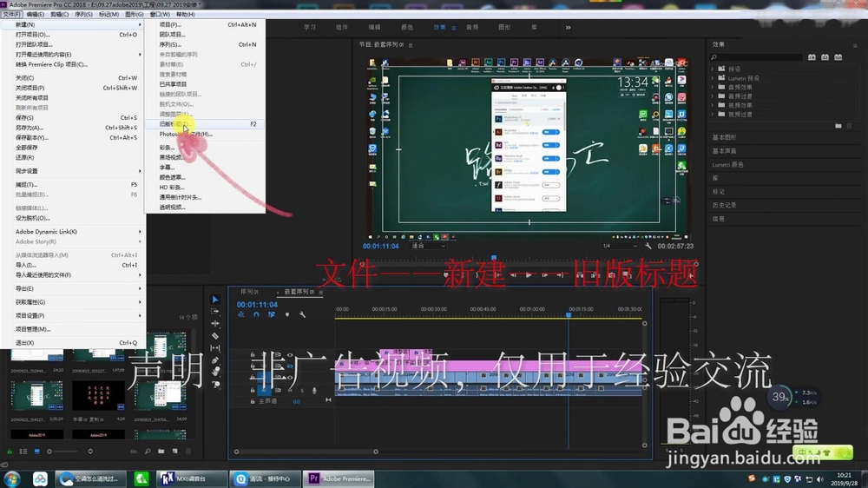The image size is (868, 488).
Task: Open the 历史记录 panel
Action: (724, 205)
